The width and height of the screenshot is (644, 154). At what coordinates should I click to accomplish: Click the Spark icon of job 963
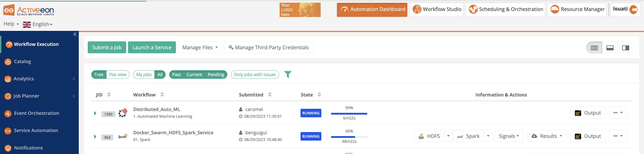[x=122, y=136]
